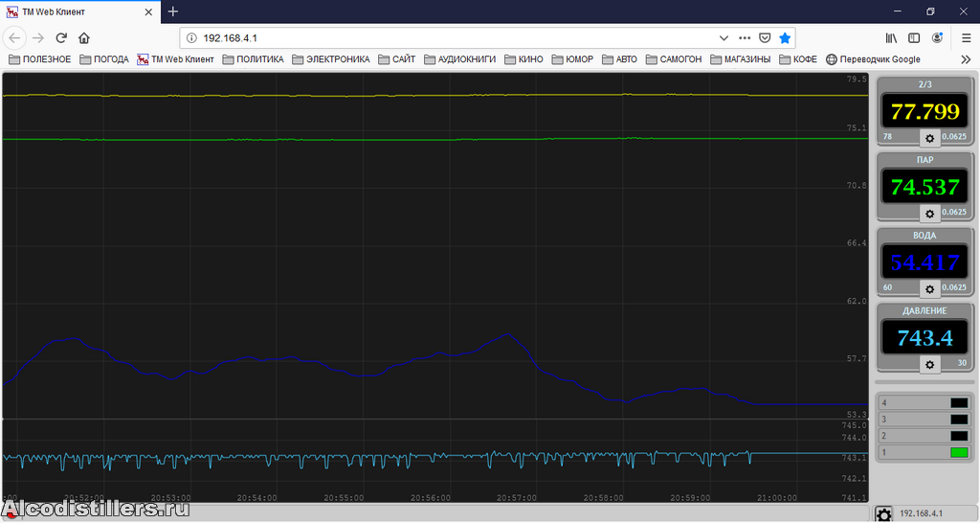Click the blue 54.417 water reading

click(x=924, y=262)
